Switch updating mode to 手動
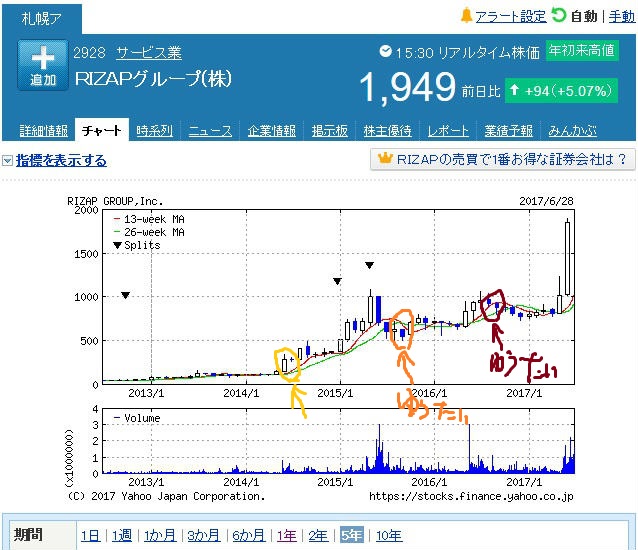 621,17
